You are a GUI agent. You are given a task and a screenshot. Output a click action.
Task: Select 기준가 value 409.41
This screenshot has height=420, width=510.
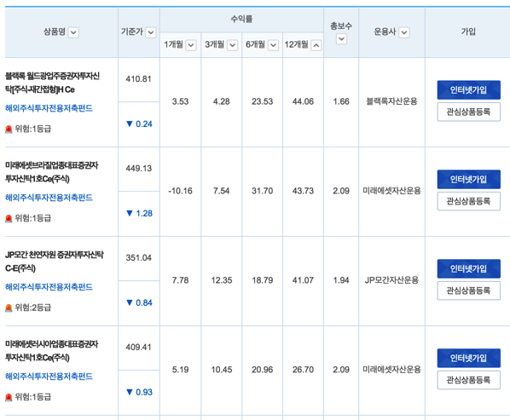point(139,348)
